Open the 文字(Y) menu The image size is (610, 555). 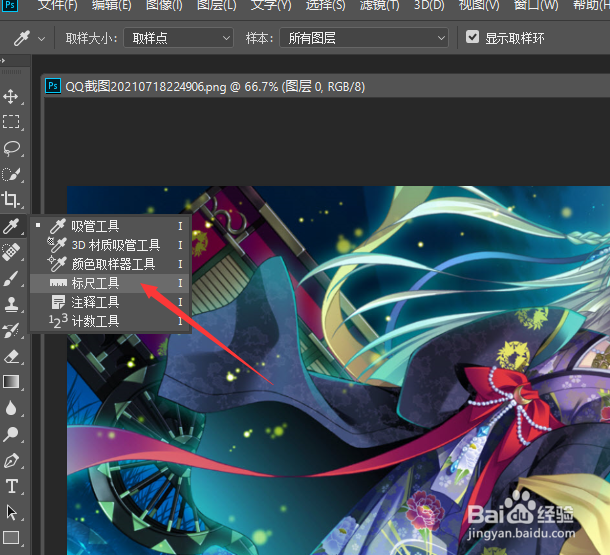tap(271, 5)
